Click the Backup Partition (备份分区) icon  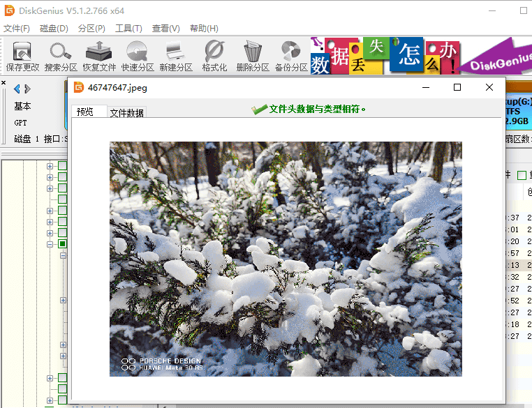click(x=290, y=56)
